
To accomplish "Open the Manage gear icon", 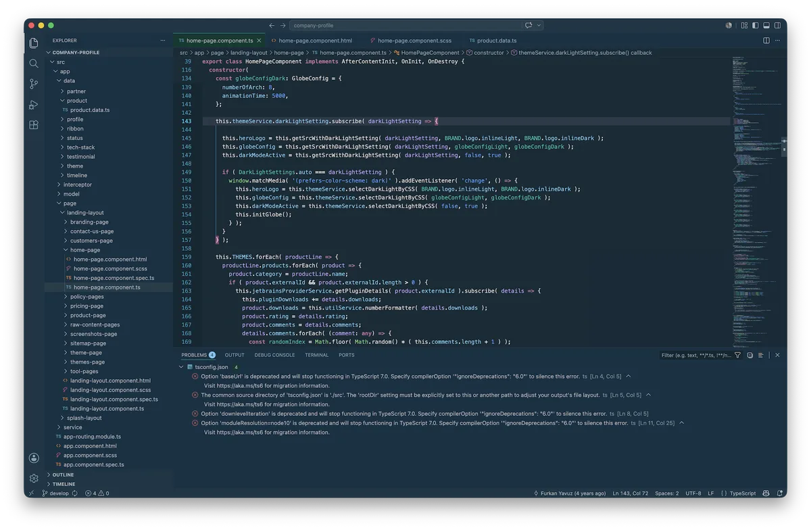I will [x=34, y=478].
